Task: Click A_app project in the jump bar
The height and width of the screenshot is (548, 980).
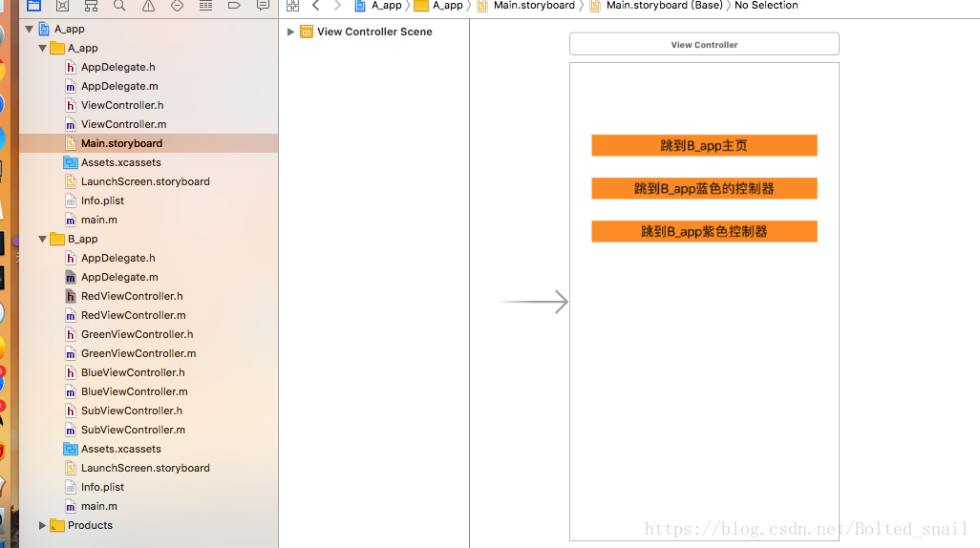Action: pyautogui.click(x=379, y=6)
